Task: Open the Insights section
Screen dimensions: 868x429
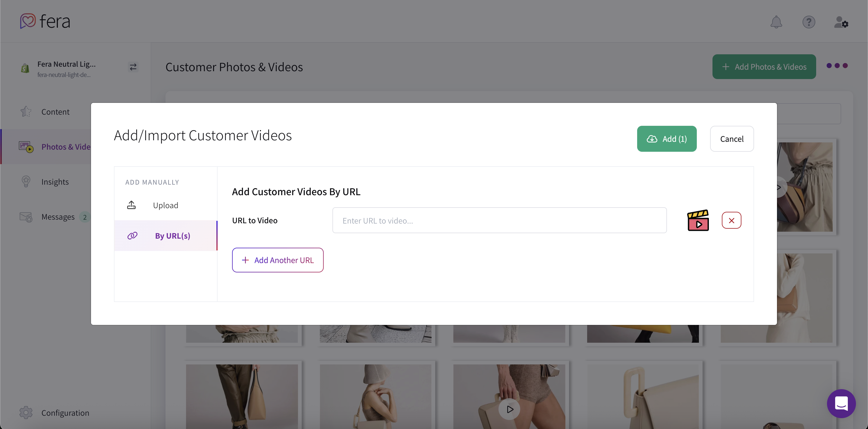Action: click(x=55, y=181)
